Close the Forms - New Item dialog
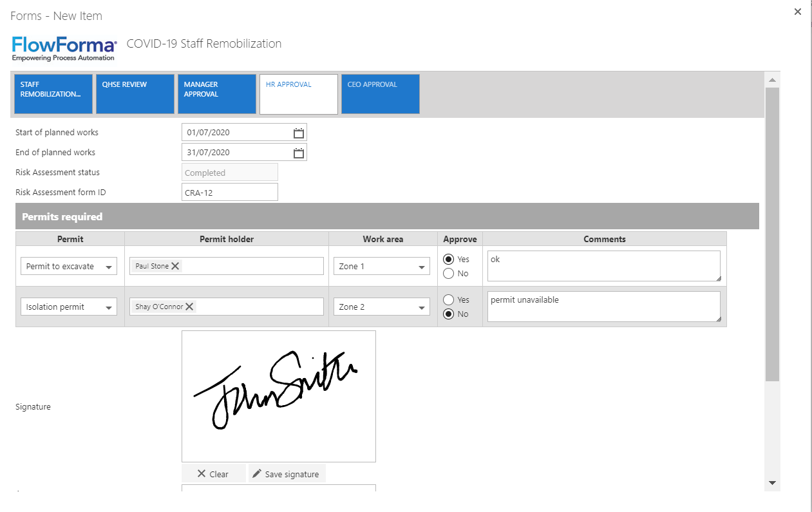Screen dimensions: 812x512 [797, 11]
